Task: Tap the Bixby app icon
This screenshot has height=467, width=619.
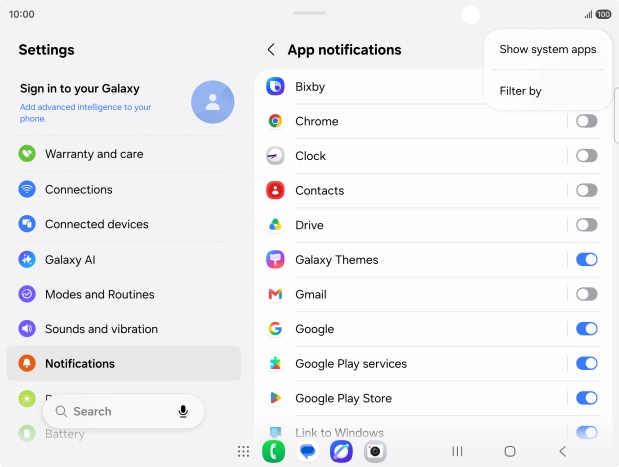Action: [x=275, y=86]
